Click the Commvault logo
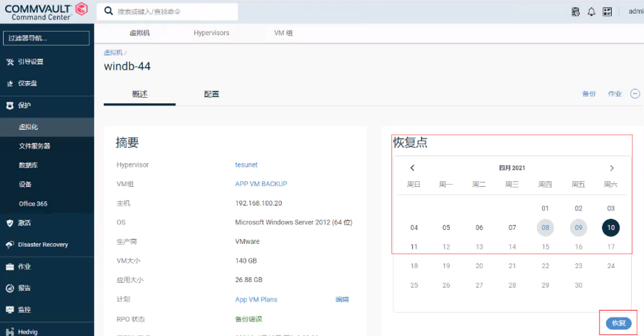Viewport: 644px width, 336px height. click(x=47, y=11)
